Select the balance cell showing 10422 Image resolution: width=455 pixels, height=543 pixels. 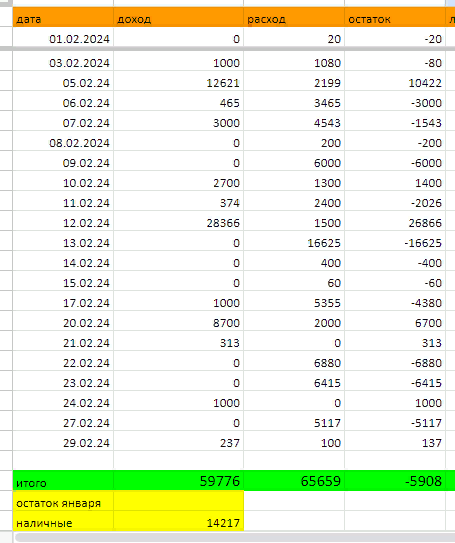(x=395, y=83)
